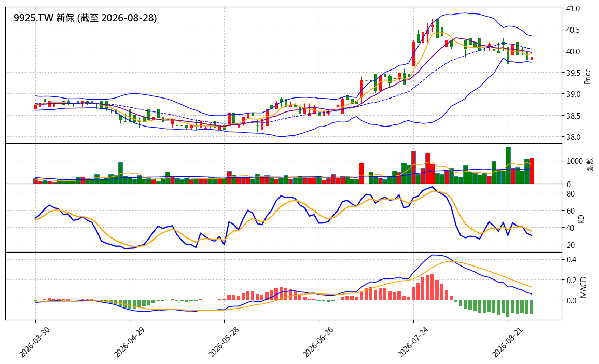Click the tallest green volume bar near 2026-08-21

508,165
